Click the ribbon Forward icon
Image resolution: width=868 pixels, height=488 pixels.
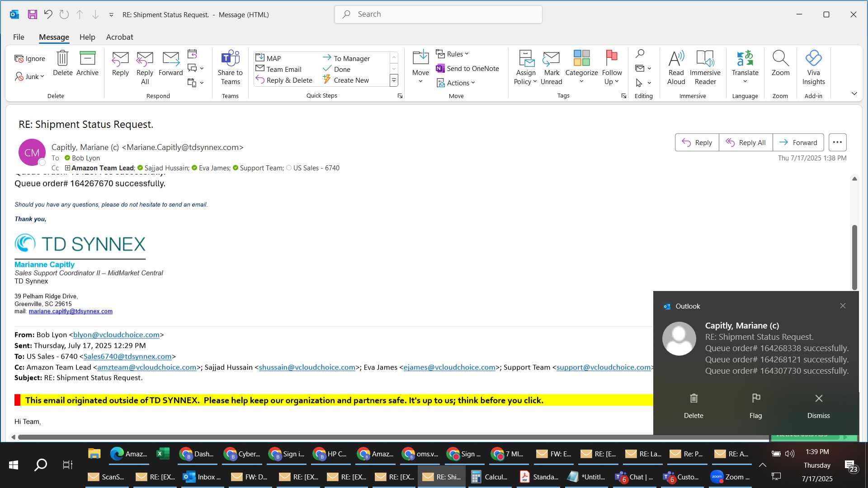170,64
